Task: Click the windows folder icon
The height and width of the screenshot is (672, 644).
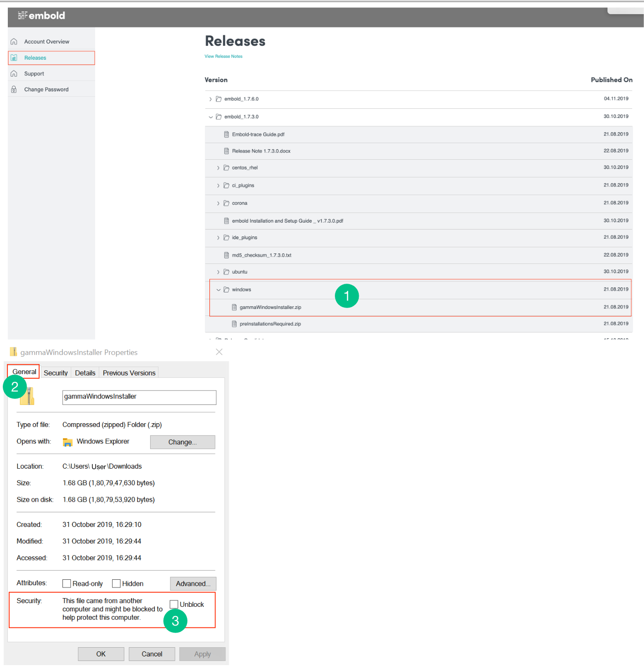Action: (x=226, y=290)
